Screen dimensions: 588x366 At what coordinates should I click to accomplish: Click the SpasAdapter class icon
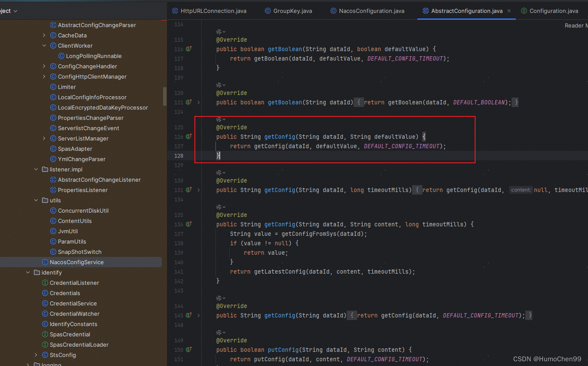click(53, 149)
